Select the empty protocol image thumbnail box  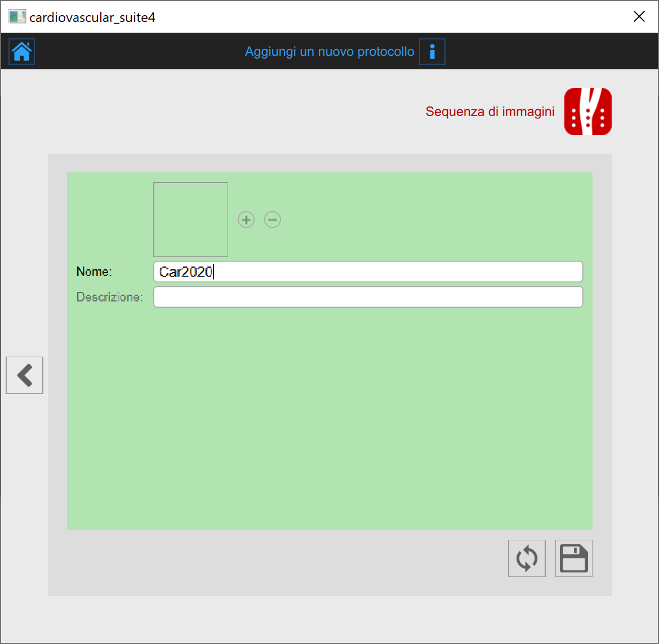(x=191, y=220)
